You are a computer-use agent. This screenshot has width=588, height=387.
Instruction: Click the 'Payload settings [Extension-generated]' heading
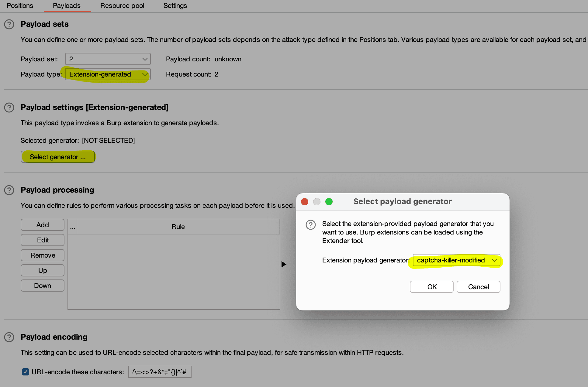click(x=95, y=107)
